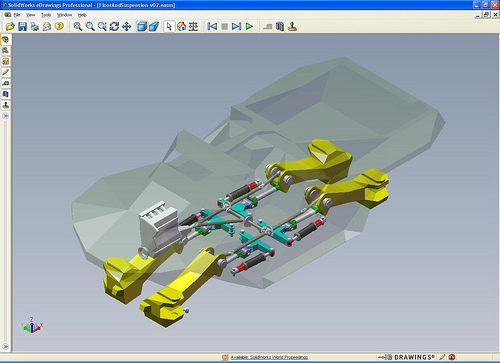This screenshot has width=500, height=363.
Task: Click the Select arrow pointer tool
Action: (x=169, y=26)
